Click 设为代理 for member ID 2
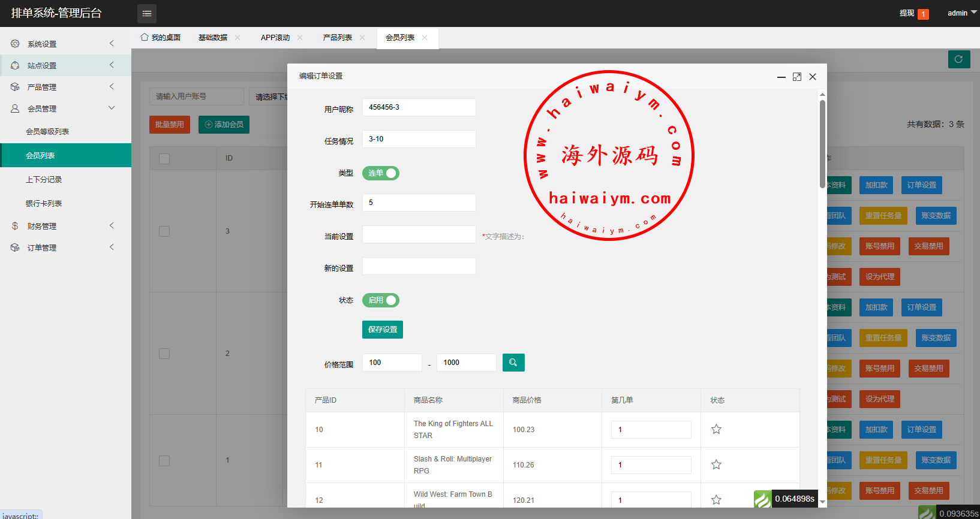This screenshot has width=980, height=519. tap(880, 399)
